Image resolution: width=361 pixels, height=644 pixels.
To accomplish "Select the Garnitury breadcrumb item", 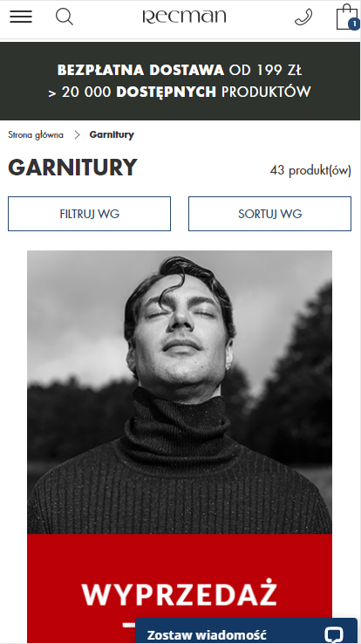I will tap(112, 134).
